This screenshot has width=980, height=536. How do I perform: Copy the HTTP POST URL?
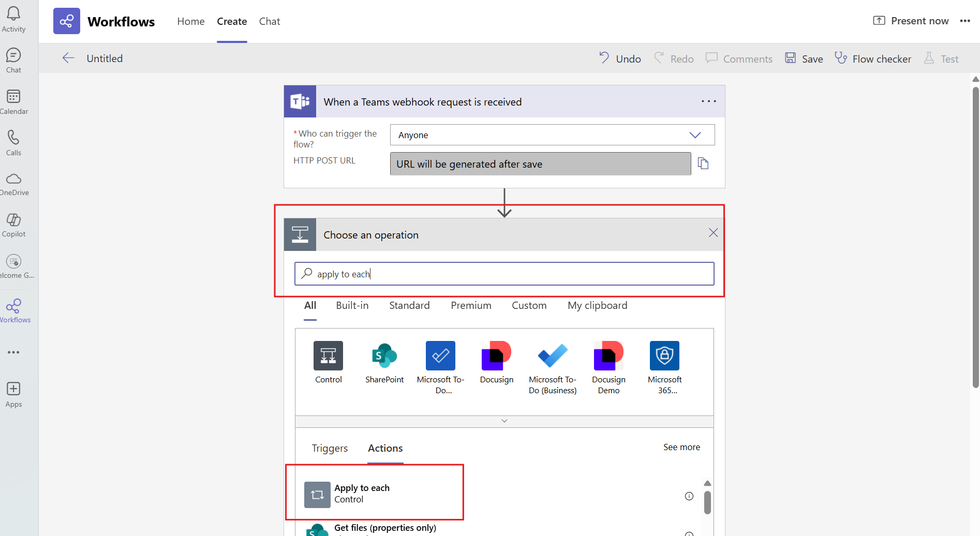coord(703,163)
